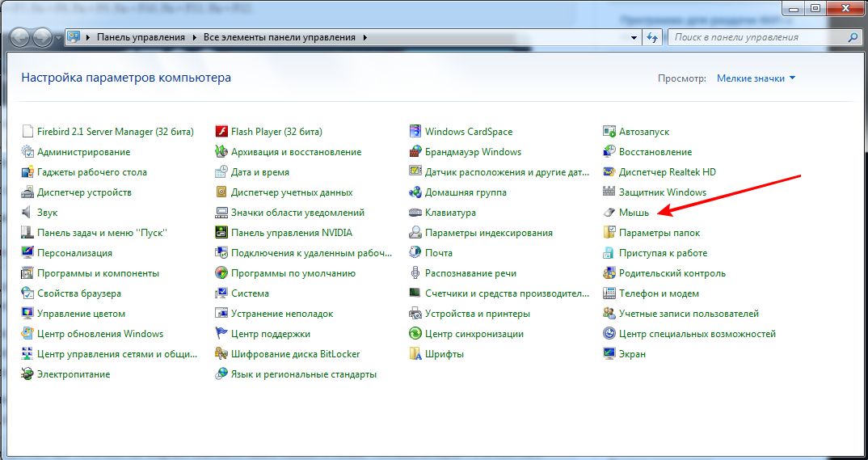Image resolution: width=868 pixels, height=460 pixels.
Task: Open the Windows CardSpace icon
Action: click(415, 132)
